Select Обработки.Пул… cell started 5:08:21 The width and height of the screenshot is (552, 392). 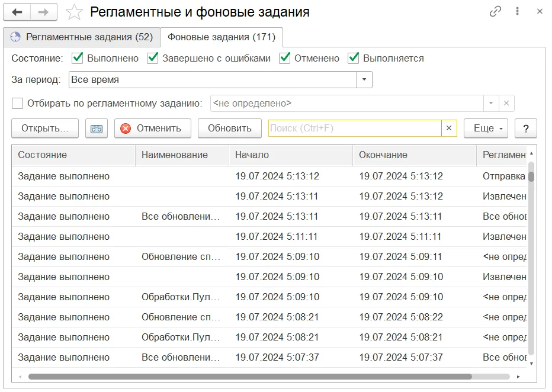[x=181, y=338]
